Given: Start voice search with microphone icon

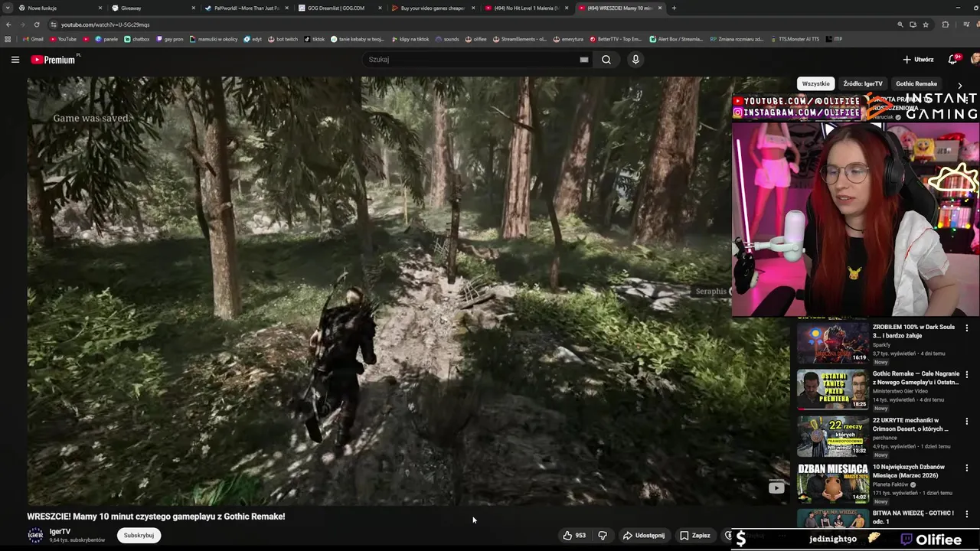Looking at the screenshot, I should 635,60.
